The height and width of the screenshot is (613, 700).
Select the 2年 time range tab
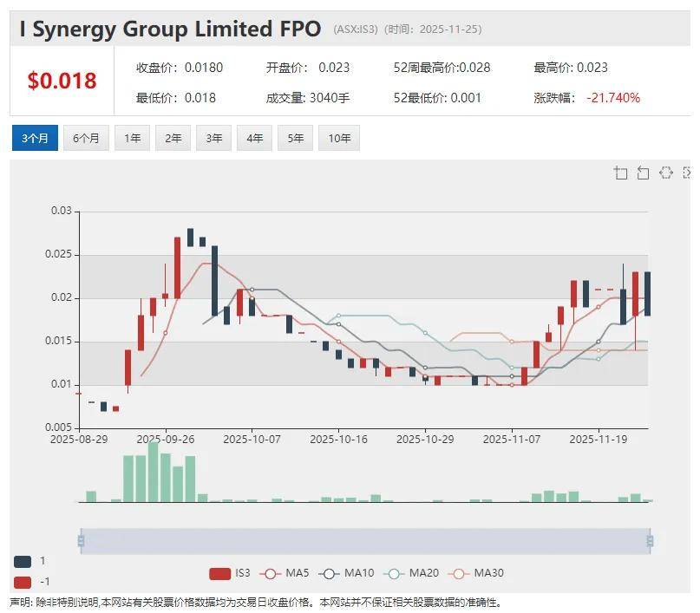tap(173, 138)
